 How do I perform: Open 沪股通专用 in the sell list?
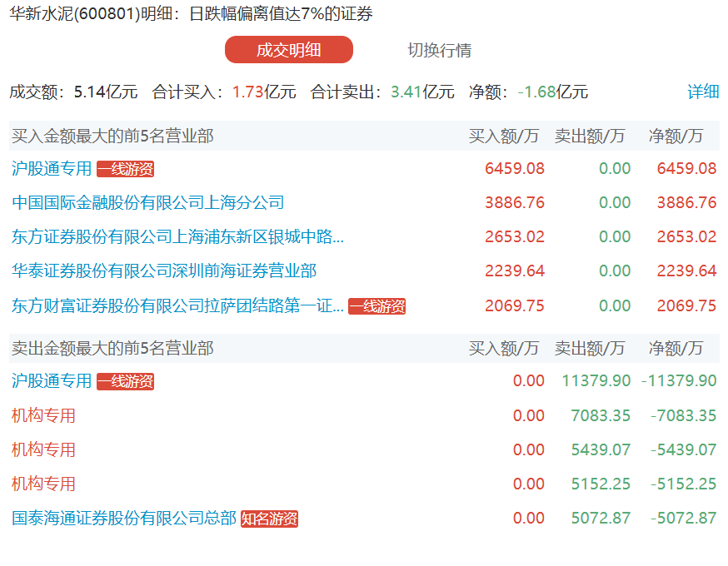(52, 381)
